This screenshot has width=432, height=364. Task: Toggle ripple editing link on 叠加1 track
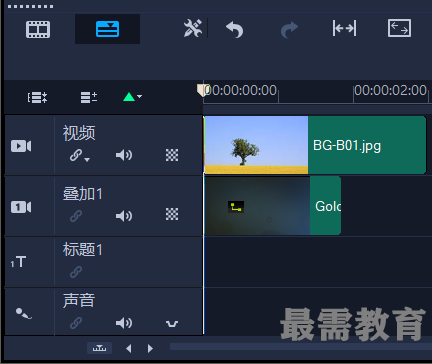76,216
